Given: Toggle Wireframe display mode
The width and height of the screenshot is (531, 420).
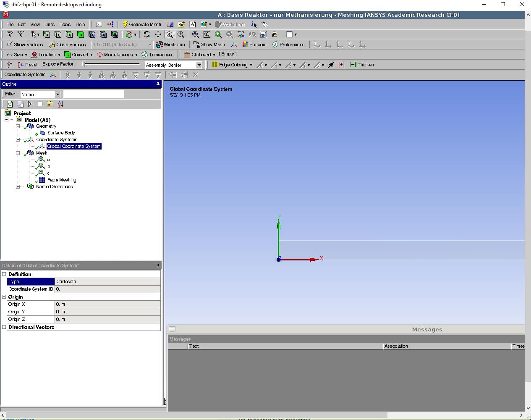Looking at the screenshot, I should (171, 45).
